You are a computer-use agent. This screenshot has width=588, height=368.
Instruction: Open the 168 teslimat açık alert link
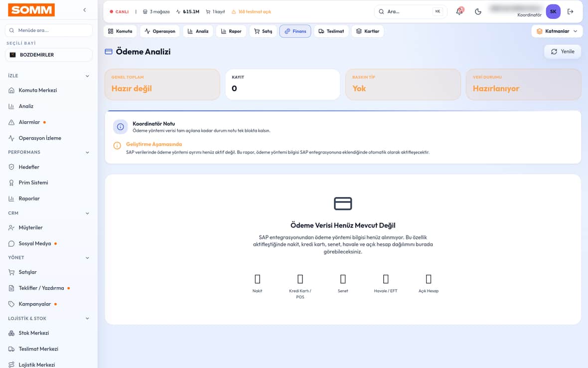tap(251, 11)
